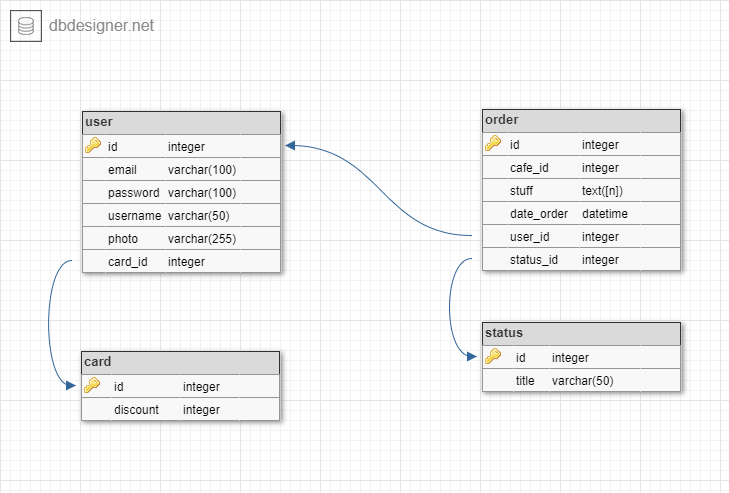729x493 pixels.
Task: Click the integer type of user table id
Action: pyautogui.click(x=186, y=147)
